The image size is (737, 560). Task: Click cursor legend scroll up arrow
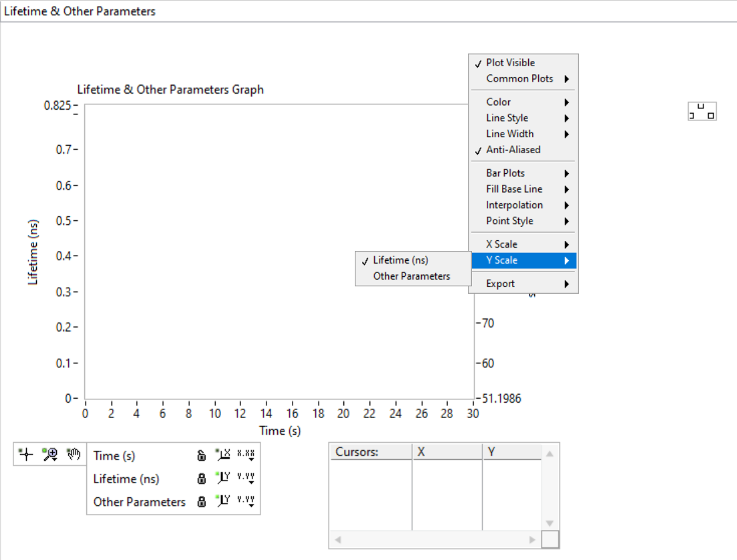(550, 454)
